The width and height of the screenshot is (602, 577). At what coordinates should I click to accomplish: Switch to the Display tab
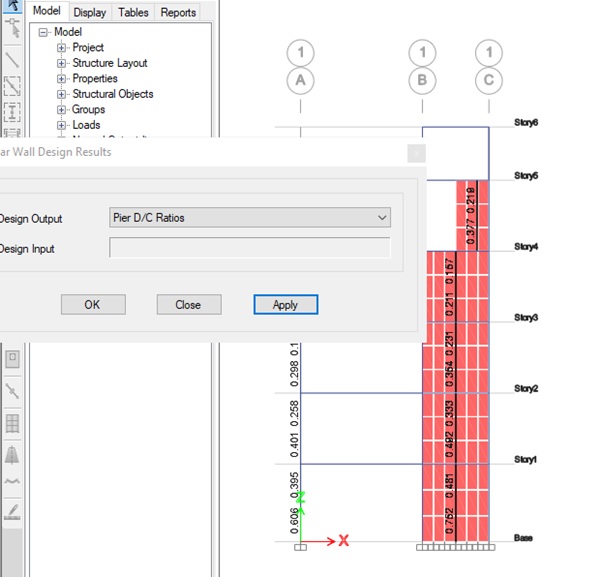[x=90, y=13]
